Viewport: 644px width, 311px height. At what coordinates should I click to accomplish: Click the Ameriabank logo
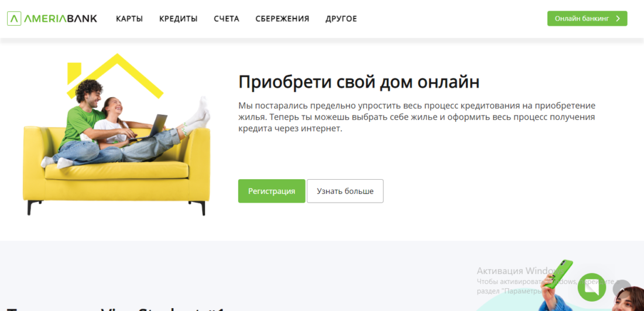[x=52, y=19]
